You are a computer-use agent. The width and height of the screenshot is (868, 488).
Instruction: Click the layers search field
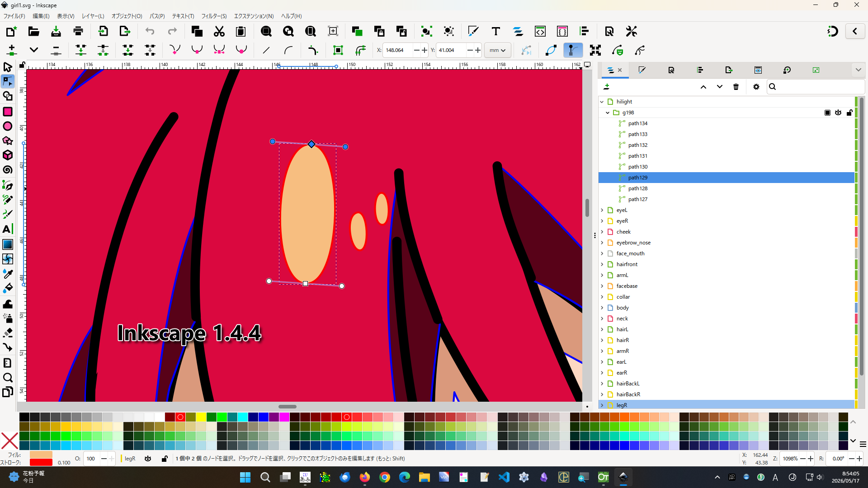(816, 87)
